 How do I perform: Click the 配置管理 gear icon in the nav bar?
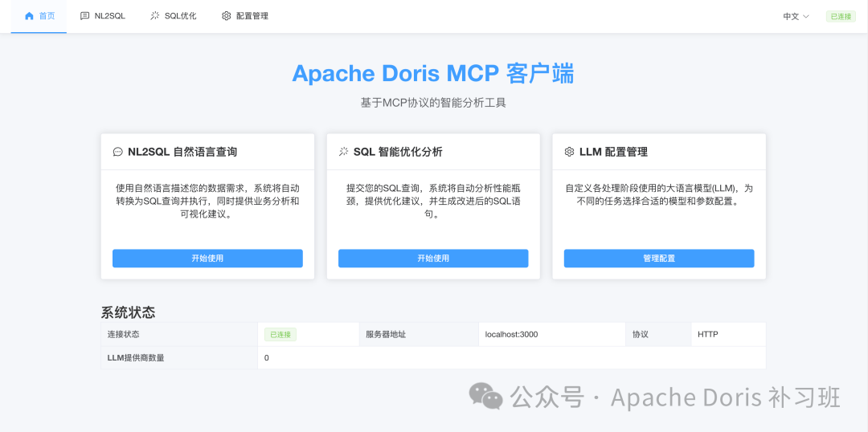(226, 16)
